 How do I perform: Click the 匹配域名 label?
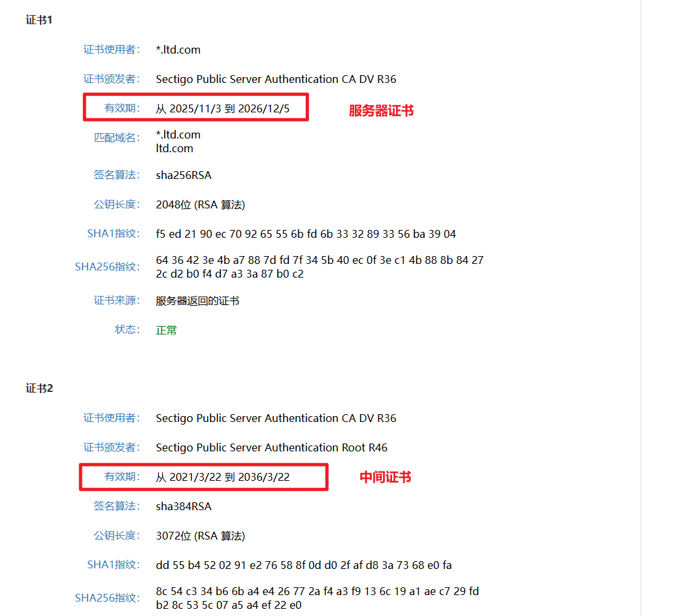tap(117, 138)
